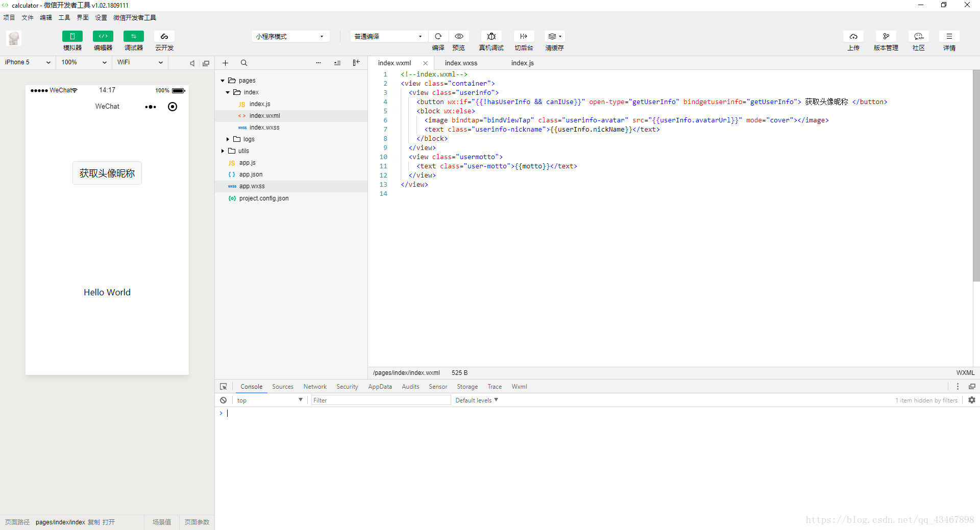This screenshot has width=980, height=530.
Task: Click the compile refresh icon
Action: pyautogui.click(x=438, y=36)
